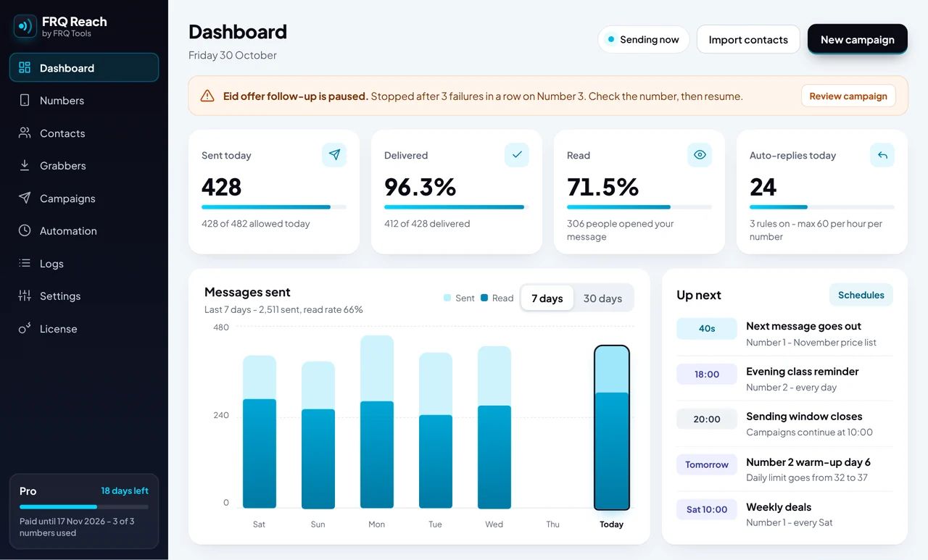Select the Tue bar in chart
This screenshot has width=928, height=560.
coord(436,430)
